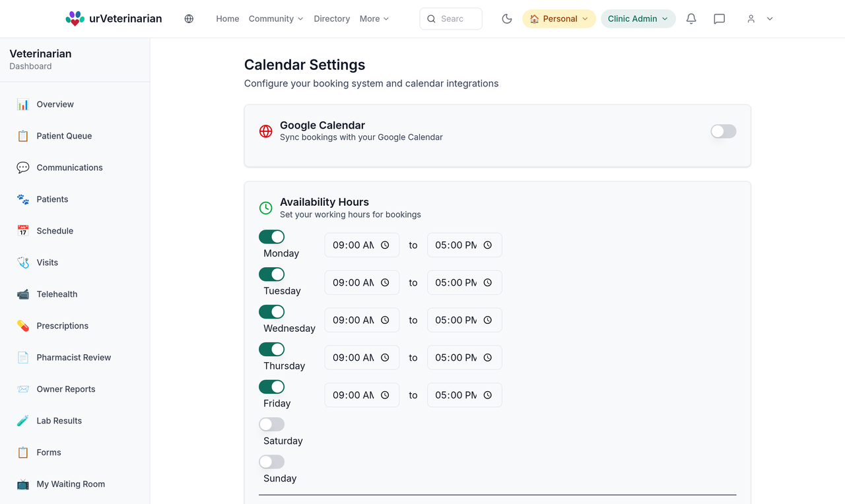Click the My Waiting Room TV icon

23,484
